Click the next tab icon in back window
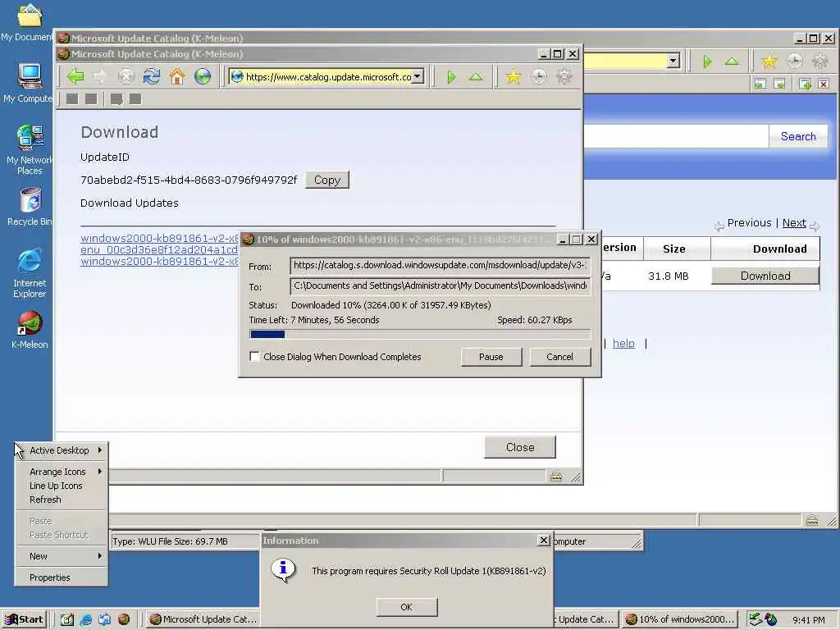840x630 pixels. point(779,84)
